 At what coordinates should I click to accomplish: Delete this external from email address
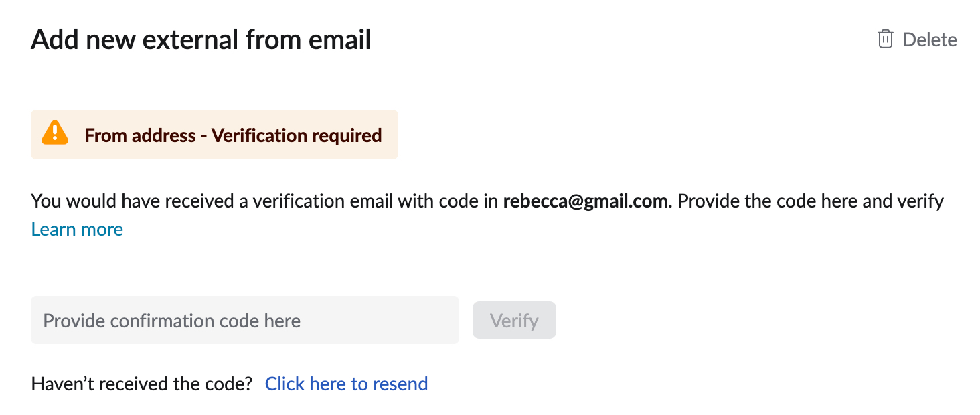[917, 39]
